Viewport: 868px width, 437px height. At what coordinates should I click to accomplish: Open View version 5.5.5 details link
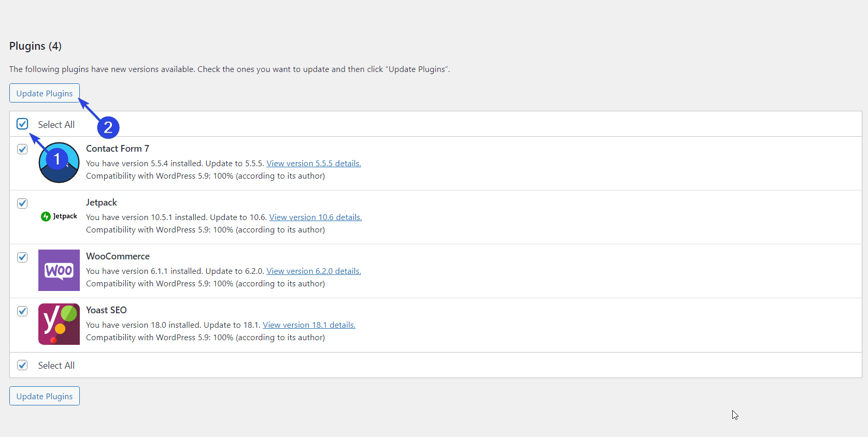(x=314, y=164)
